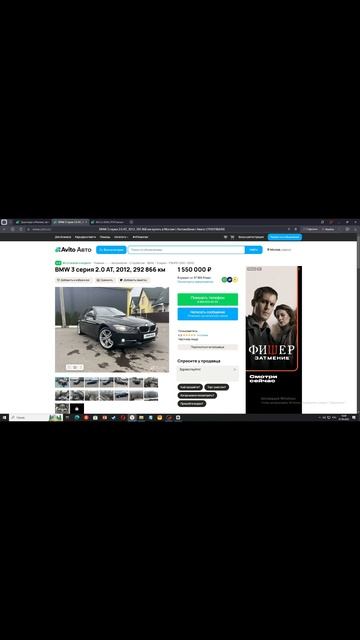Click the compare button under the title
This screenshot has width=360, height=640.
tap(105, 280)
